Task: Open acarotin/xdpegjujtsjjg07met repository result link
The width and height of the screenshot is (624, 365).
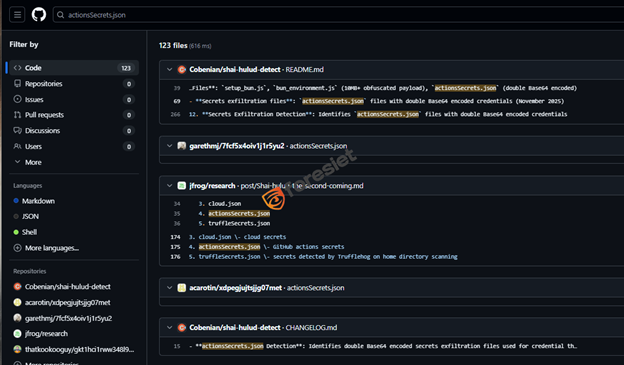Action: click(x=236, y=288)
